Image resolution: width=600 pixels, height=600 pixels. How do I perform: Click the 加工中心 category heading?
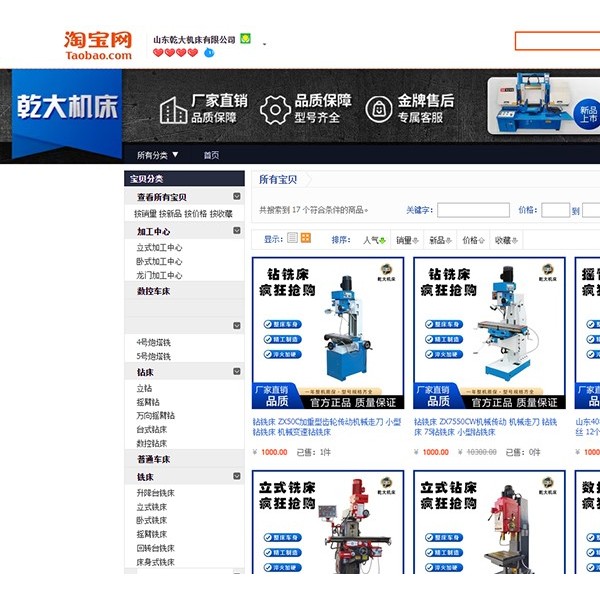point(154,232)
